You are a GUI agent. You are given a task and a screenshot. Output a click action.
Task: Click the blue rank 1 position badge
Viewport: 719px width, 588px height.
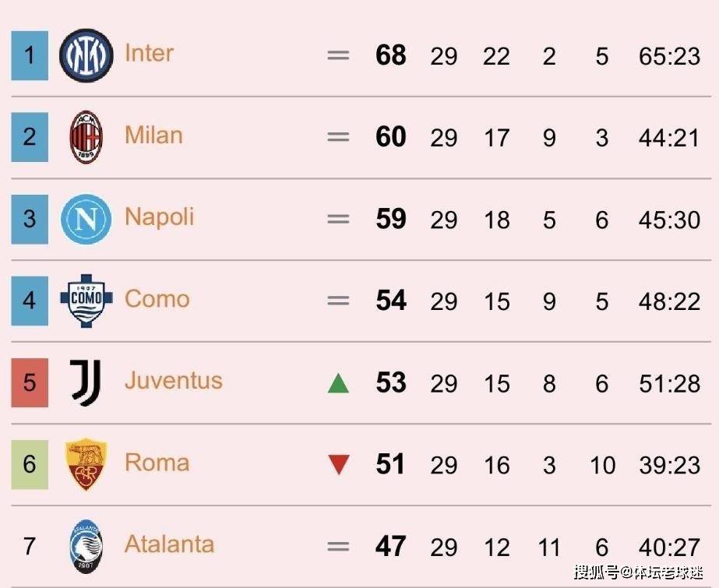30,55
